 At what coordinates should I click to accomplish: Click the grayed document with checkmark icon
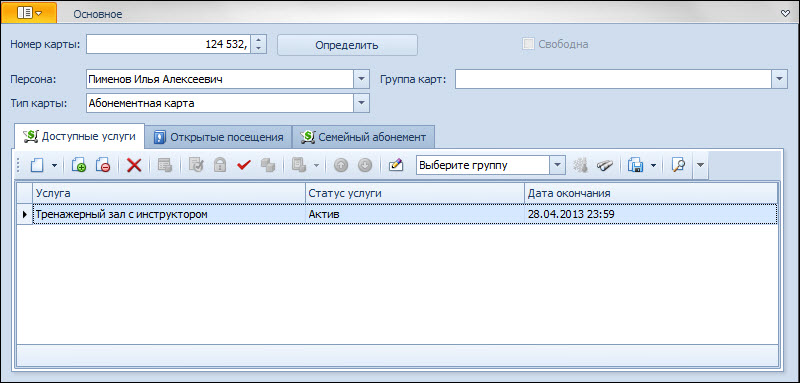click(196, 165)
